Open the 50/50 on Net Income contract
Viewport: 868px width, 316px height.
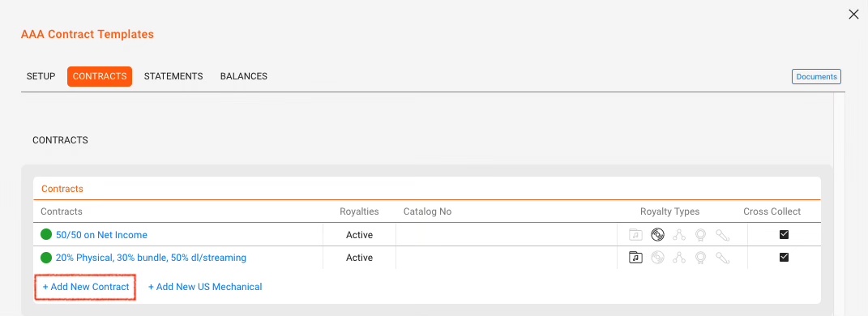tap(101, 235)
